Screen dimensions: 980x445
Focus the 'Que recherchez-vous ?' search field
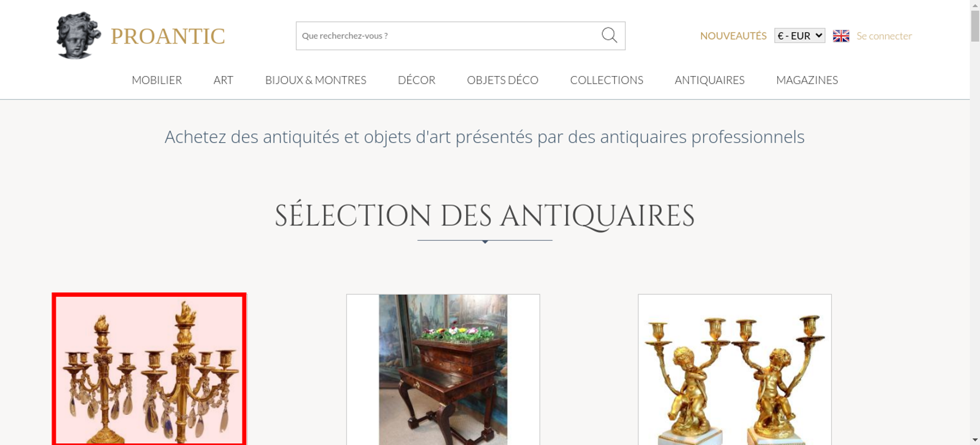448,36
